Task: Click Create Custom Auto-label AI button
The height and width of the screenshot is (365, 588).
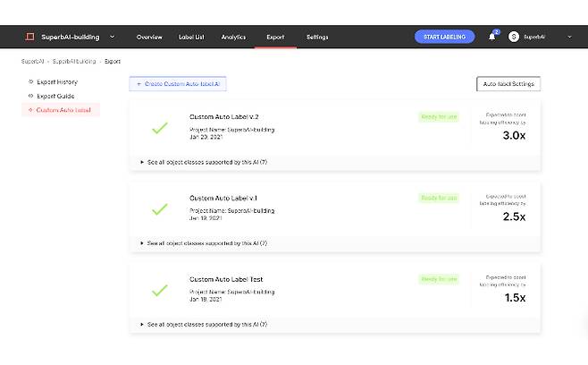Action: (x=178, y=83)
